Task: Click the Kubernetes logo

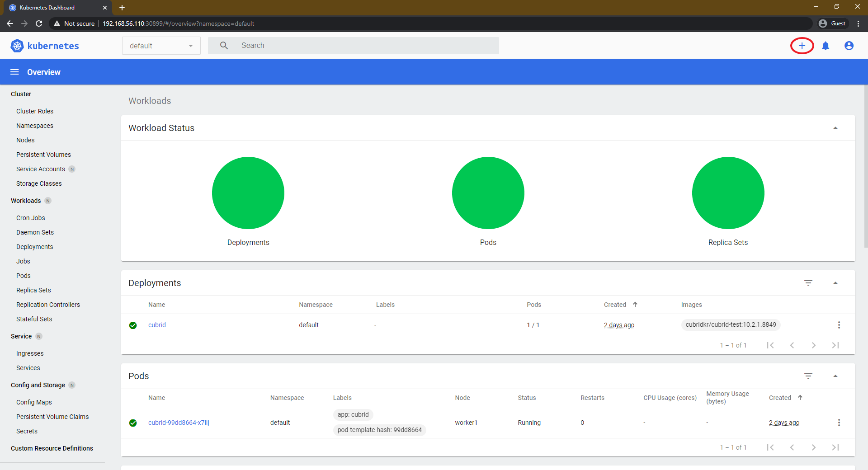Action: 44,46
